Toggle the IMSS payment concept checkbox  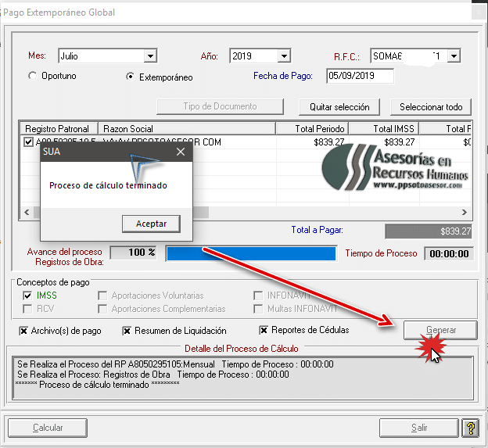pyautogui.click(x=28, y=296)
